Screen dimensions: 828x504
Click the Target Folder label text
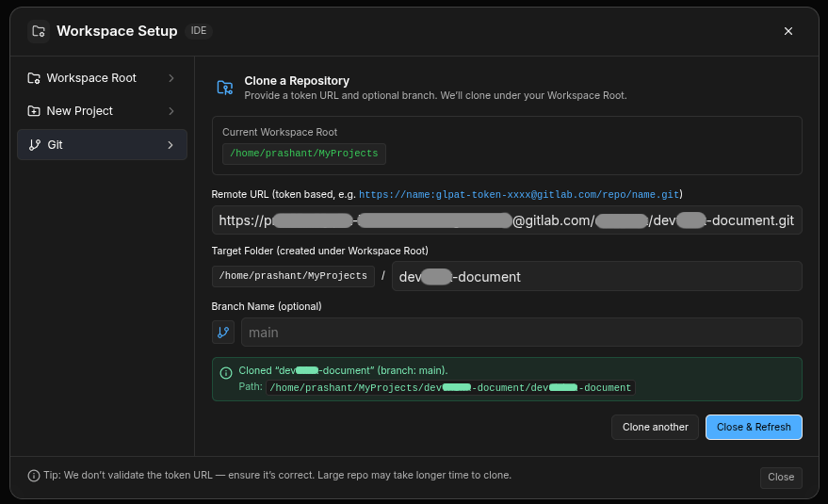[320, 251]
